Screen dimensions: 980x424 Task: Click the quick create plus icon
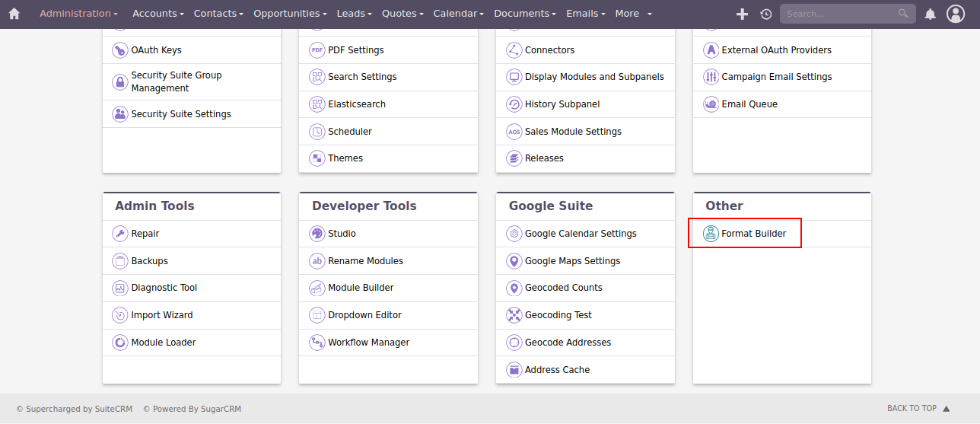[x=743, y=14]
